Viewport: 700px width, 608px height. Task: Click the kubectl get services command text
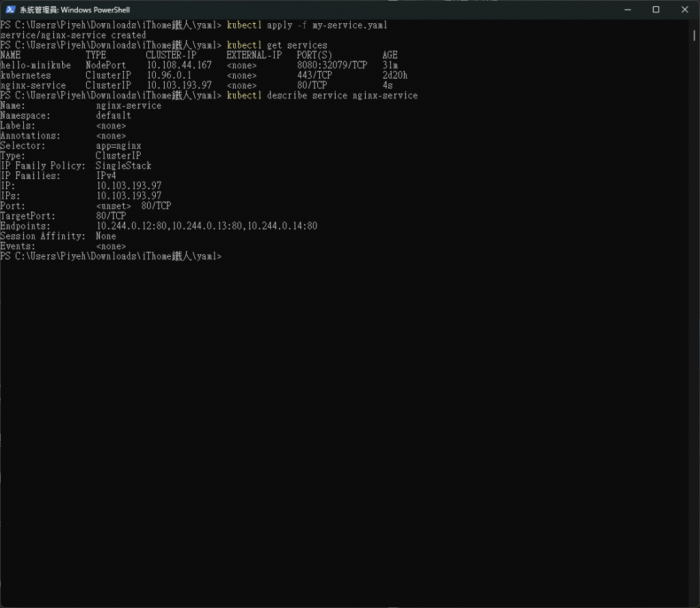(277, 45)
